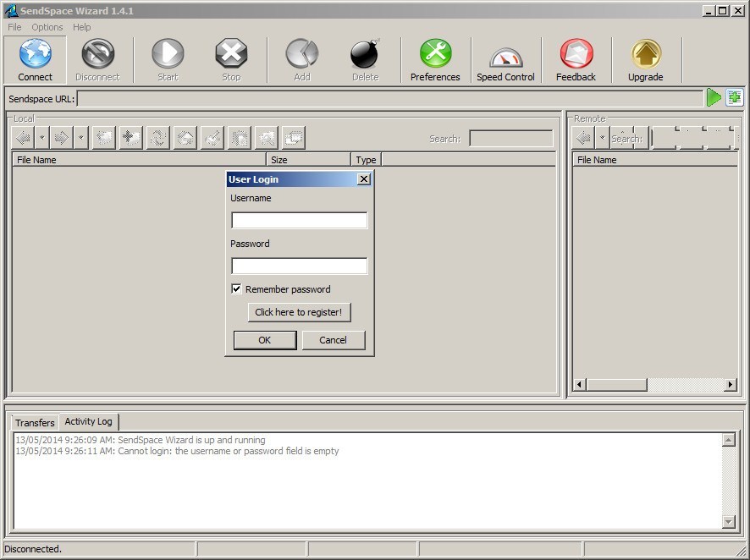
Task: Click the Local Search input field
Action: pos(510,139)
